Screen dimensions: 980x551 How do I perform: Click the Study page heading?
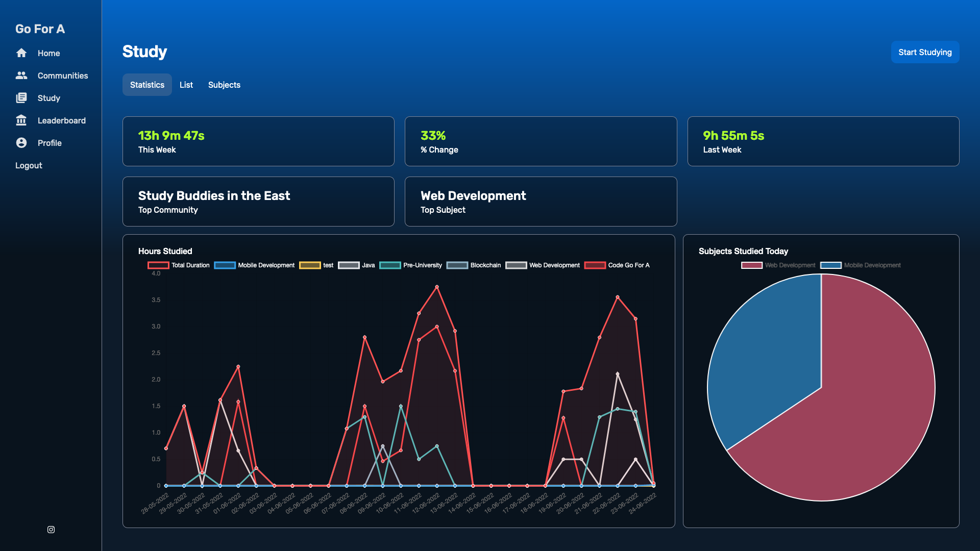(144, 52)
